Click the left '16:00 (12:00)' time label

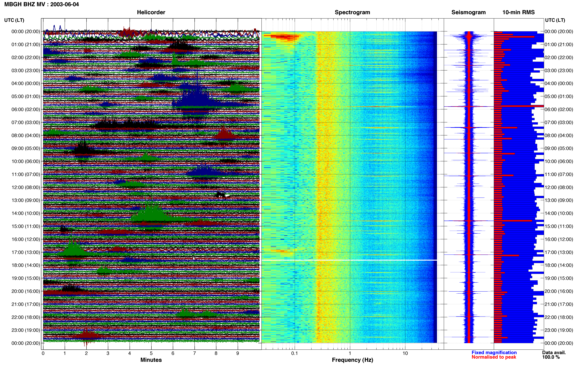[26, 239]
